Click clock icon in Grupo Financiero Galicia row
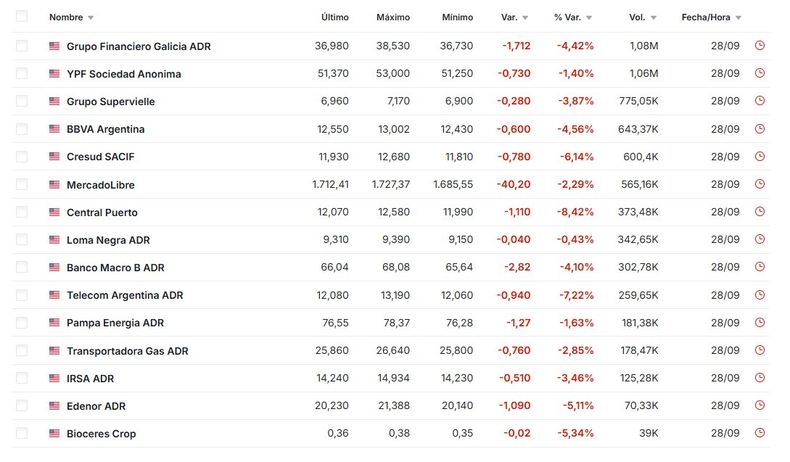 coord(760,46)
